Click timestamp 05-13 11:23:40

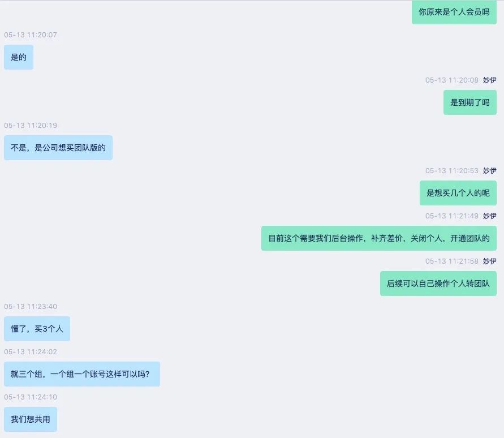31,307
